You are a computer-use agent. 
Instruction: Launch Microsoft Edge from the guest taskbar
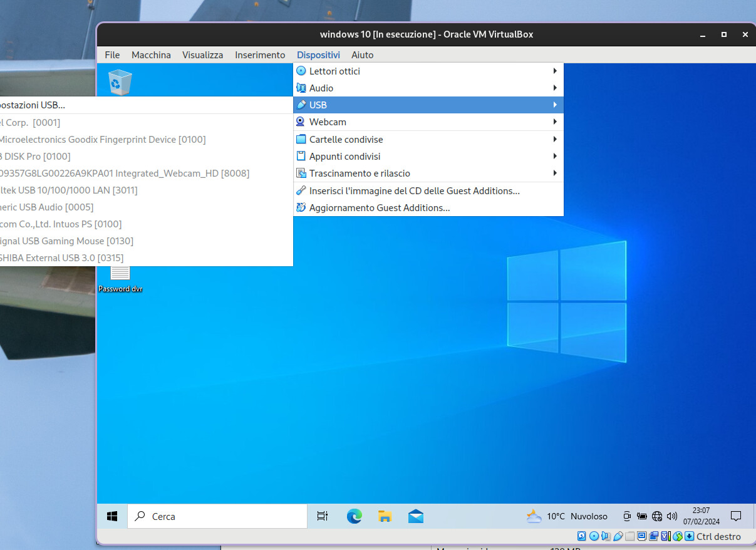[x=354, y=516]
